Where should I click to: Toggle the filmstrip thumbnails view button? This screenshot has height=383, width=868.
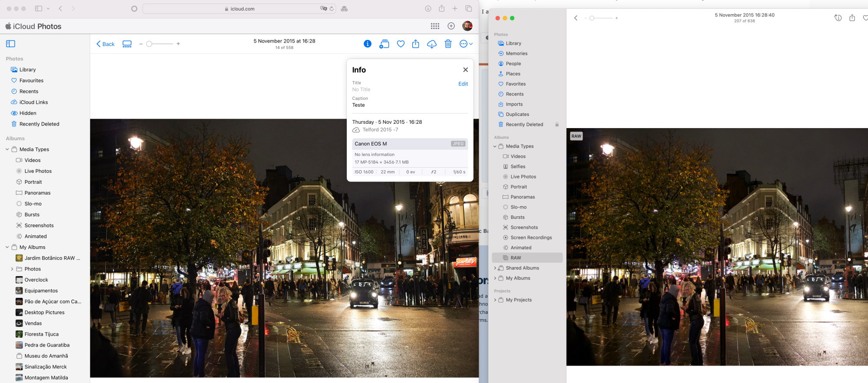(x=127, y=44)
